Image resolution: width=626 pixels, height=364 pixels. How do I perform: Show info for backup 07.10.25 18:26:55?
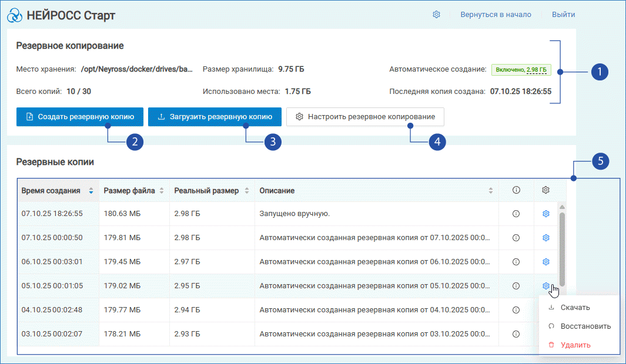point(516,214)
